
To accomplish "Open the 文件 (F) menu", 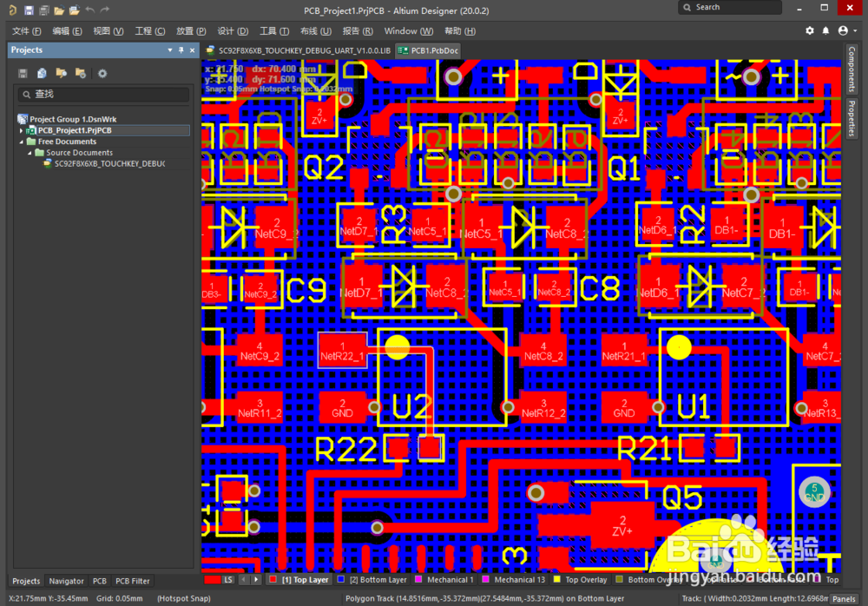I will (x=27, y=31).
